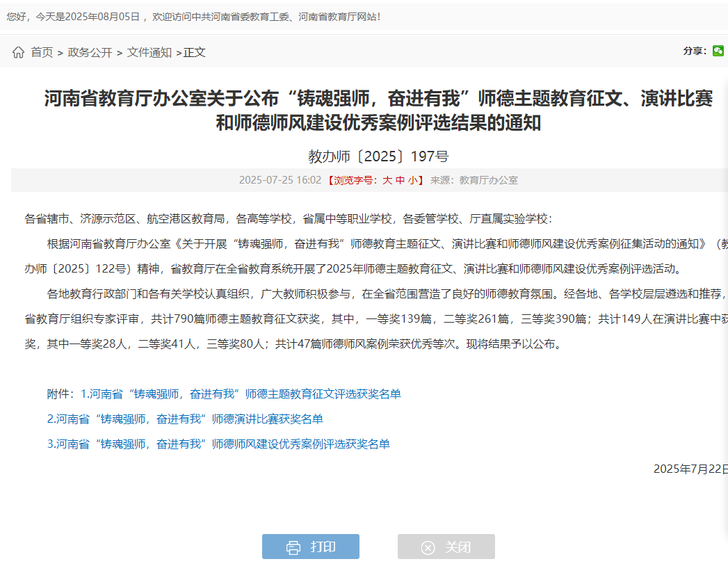Switch font size to 中 (medium)
Viewport: 728px width, 582px height.
tap(400, 180)
